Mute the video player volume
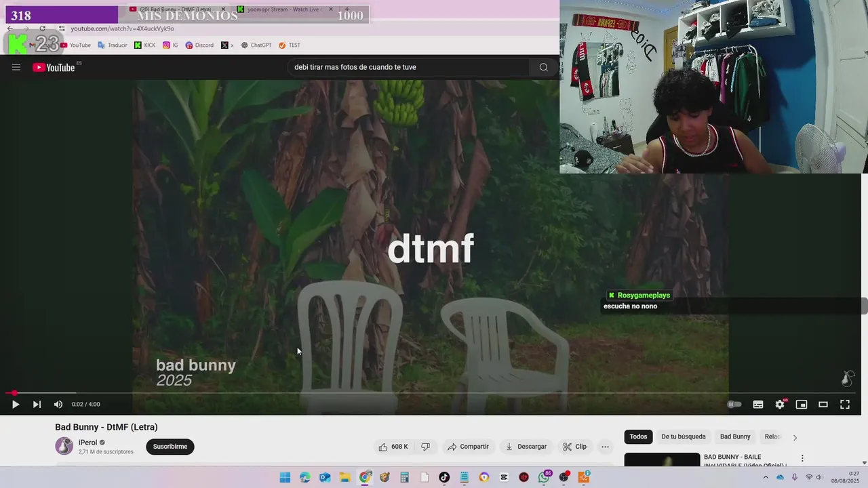The width and height of the screenshot is (868, 488). click(x=58, y=405)
